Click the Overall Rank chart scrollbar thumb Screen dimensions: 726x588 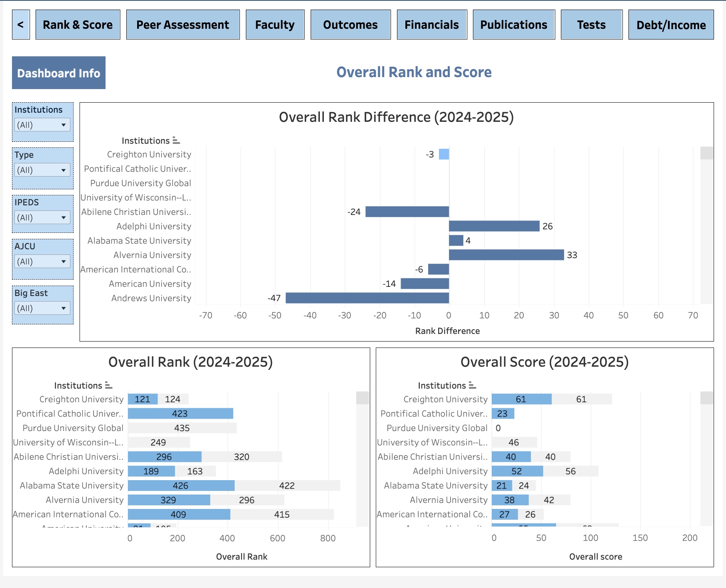[x=363, y=398]
